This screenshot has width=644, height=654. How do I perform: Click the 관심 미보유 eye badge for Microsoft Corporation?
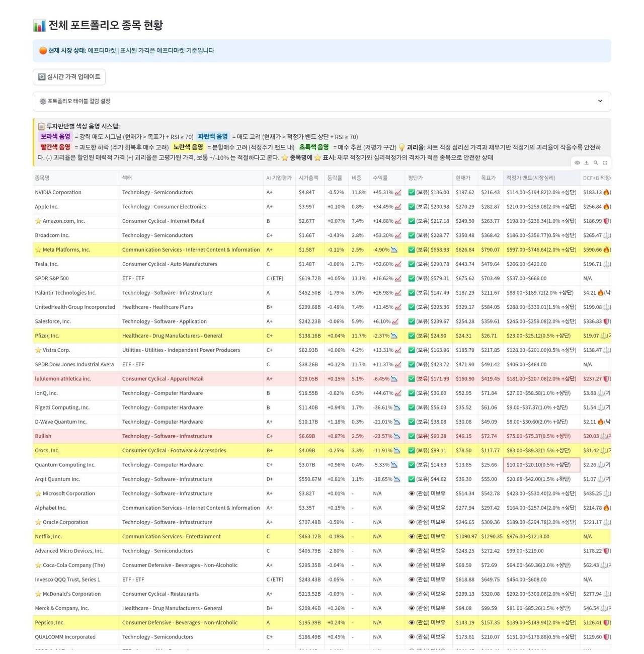(412, 494)
